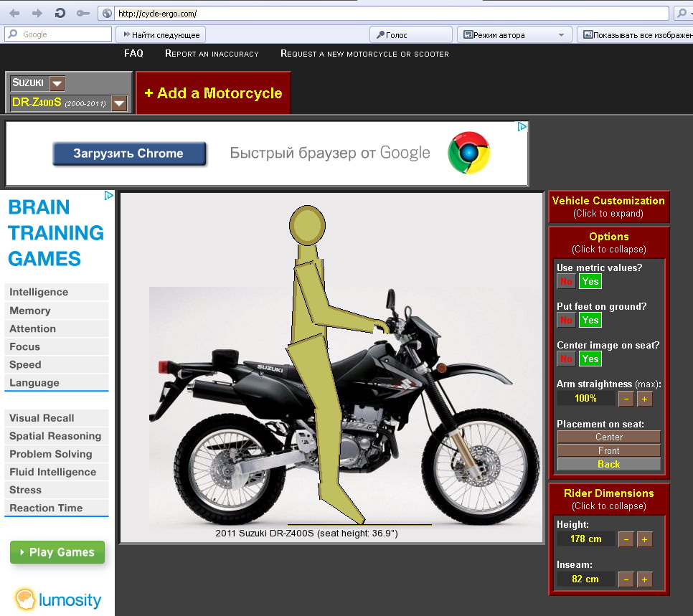The height and width of the screenshot is (616, 693).
Task: Set Center image on seat to No
Action: click(x=566, y=359)
